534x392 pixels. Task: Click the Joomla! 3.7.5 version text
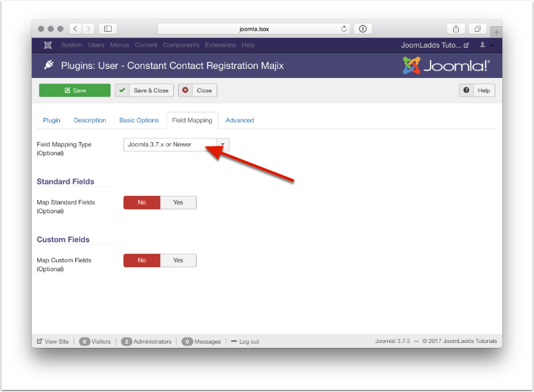(393, 341)
